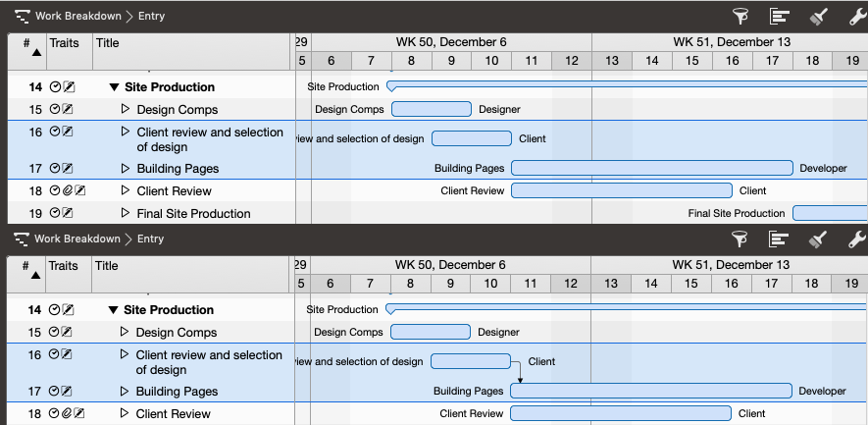
Task: Click the Traits column header in lower pane
Action: 63,266
